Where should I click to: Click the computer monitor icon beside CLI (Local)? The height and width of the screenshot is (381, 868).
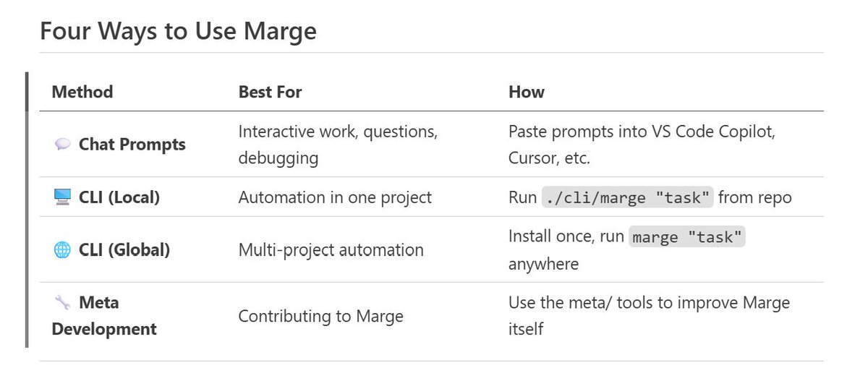click(62, 197)
